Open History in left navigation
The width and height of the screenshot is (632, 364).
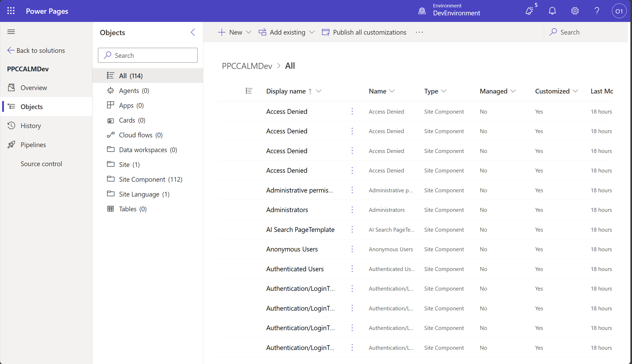tap(31, 126)
